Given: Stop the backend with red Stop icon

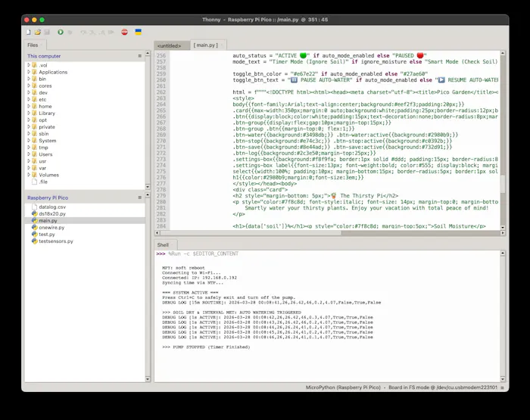Looking at the screenshot, I should pyautogui.click(x=124, y=32).
